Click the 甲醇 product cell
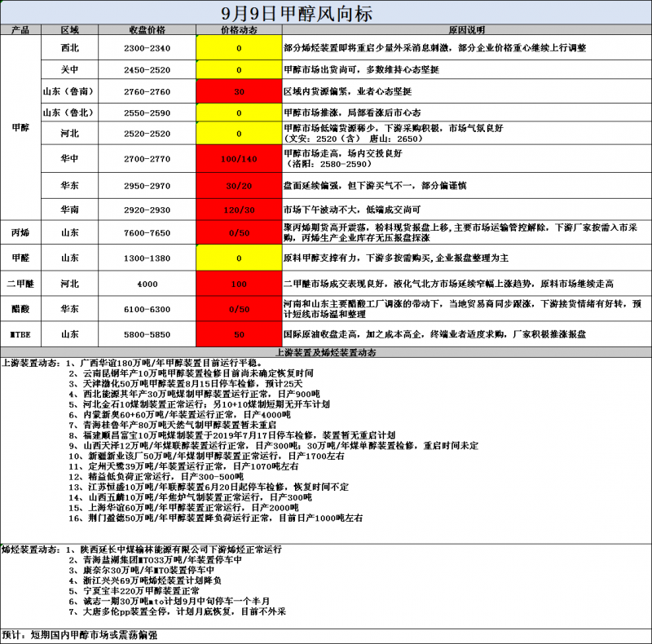Image resolution: width=652 pixels, height=644 pixels. (x=20, y=127)
